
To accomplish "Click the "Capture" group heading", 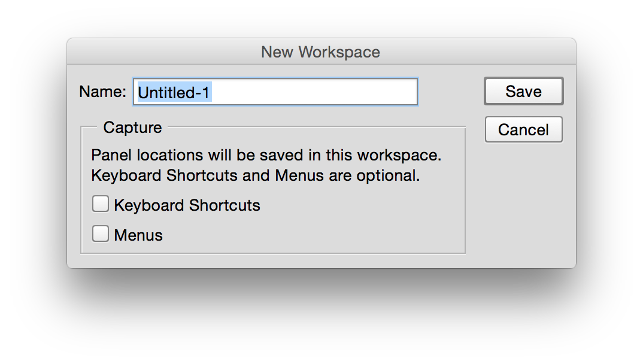I will pos(132,128).
